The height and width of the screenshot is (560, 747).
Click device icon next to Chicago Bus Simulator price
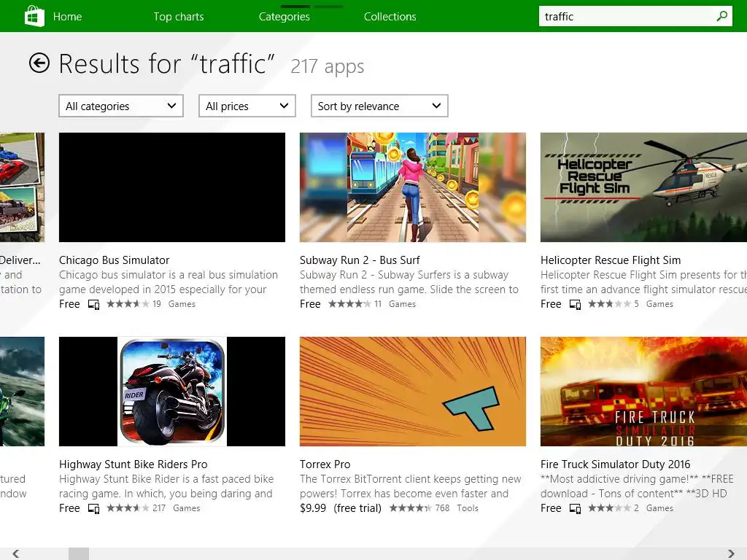pyautogui.click(x=94, y=304)
